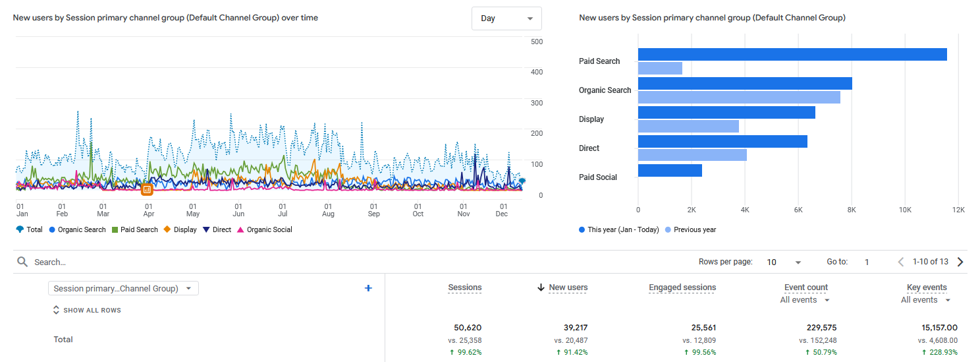The image size is (980, 362).
Task: Toggle the Total series in legend
Action: pyautogui.click(x=20, y=229)
